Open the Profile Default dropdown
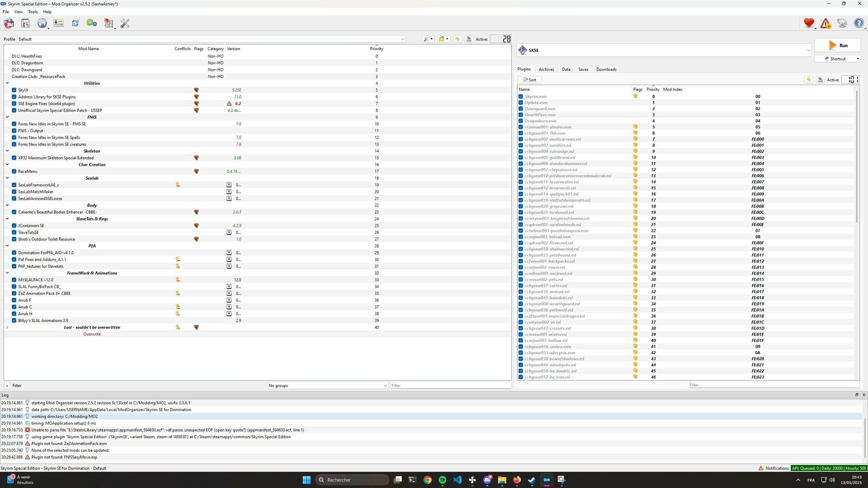This screenshot has height=488, width=868. (x=211, y=39)
